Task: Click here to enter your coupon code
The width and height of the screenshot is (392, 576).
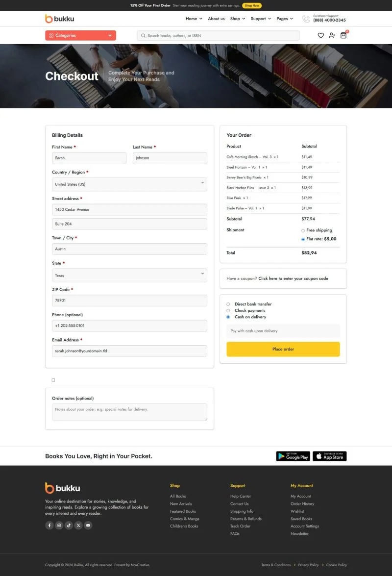Action: click(294, 278)
